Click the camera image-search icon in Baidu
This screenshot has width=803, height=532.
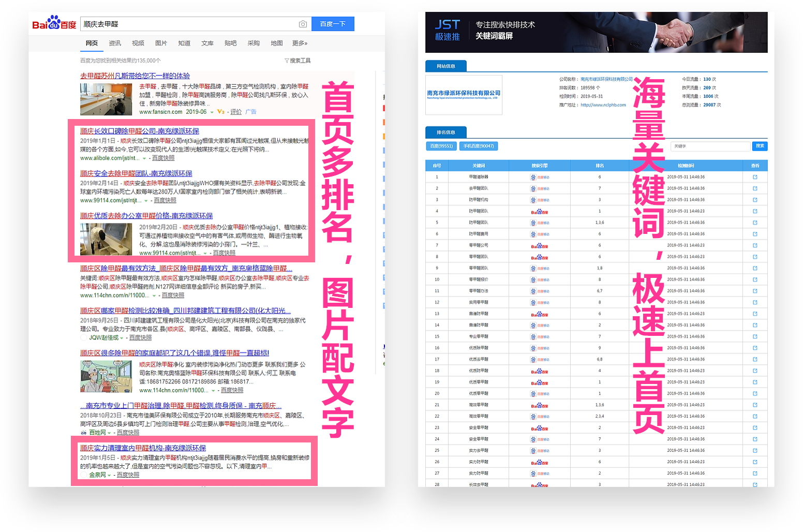tap(303, 24)
